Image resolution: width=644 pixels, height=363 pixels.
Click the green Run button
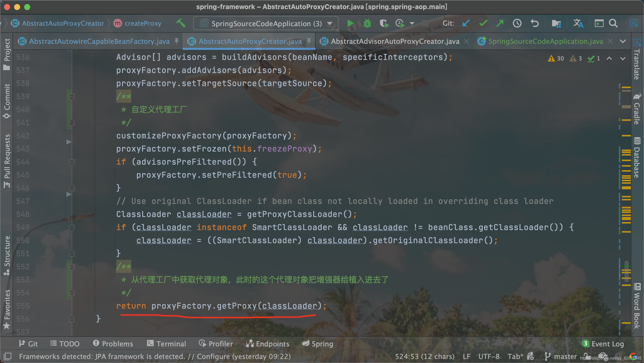pyautogui.click(x=350, y=23)
